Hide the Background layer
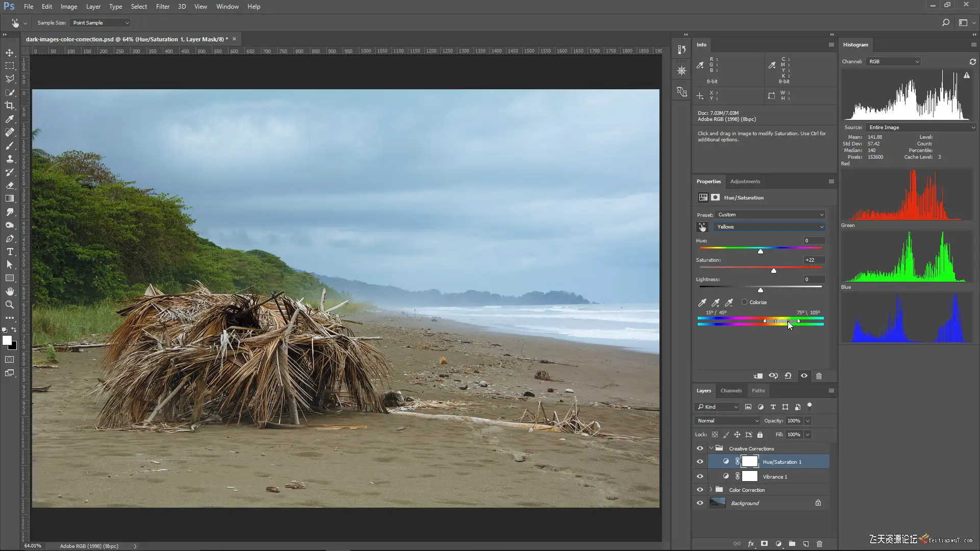 tap(700, 503)
